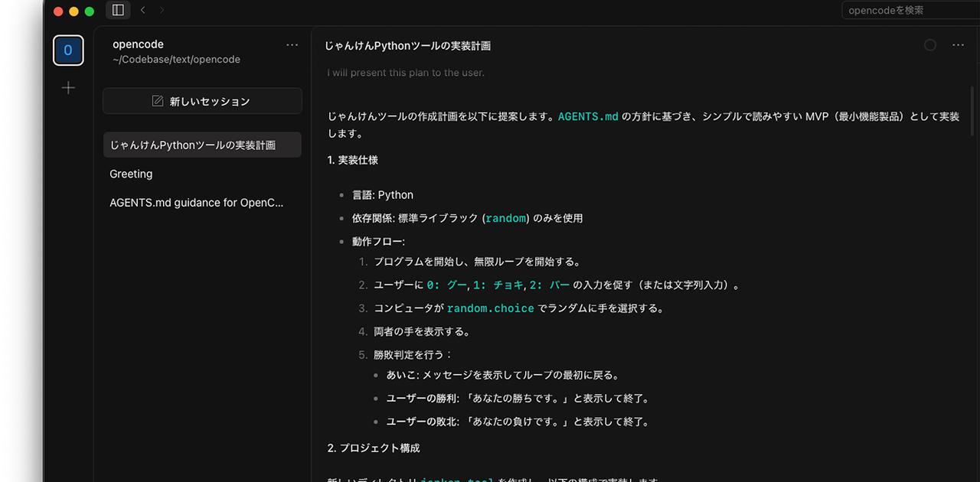Open the Greeting session
980x482 pixels.
202,174
